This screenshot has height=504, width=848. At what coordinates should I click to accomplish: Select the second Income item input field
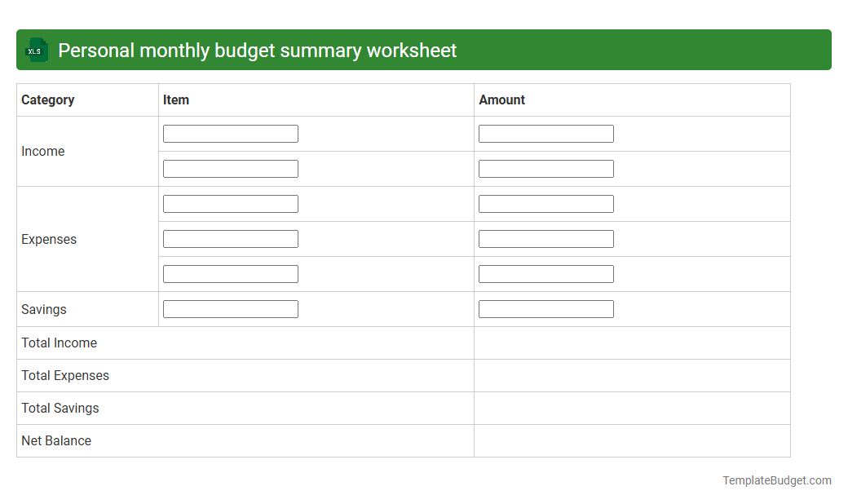click(230, 168)
